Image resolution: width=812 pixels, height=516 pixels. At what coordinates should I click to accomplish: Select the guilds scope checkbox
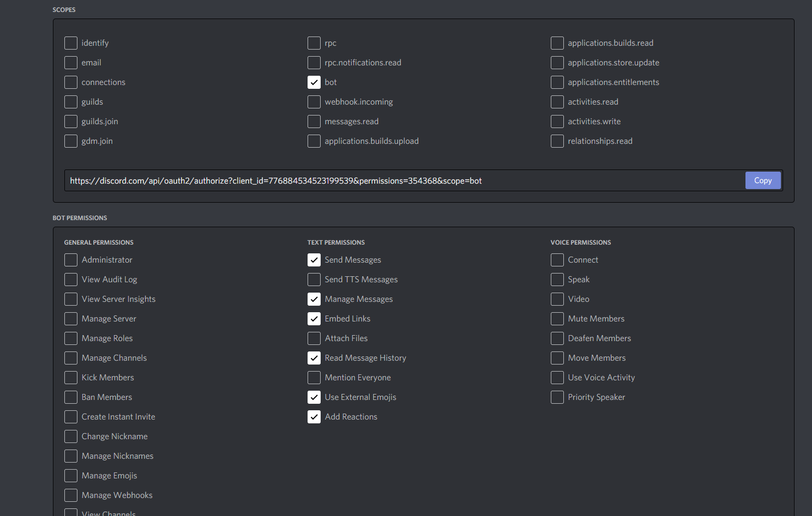pyautogui.click(x=71, y=102)
